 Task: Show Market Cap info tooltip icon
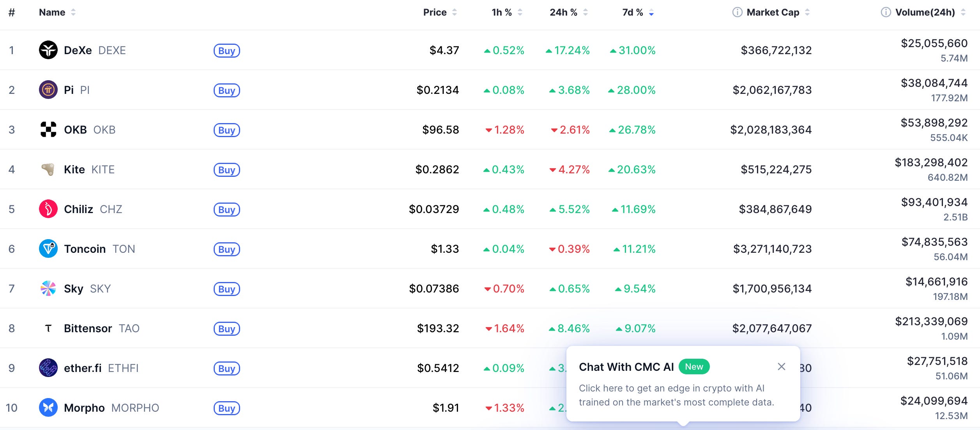(737, 12)
